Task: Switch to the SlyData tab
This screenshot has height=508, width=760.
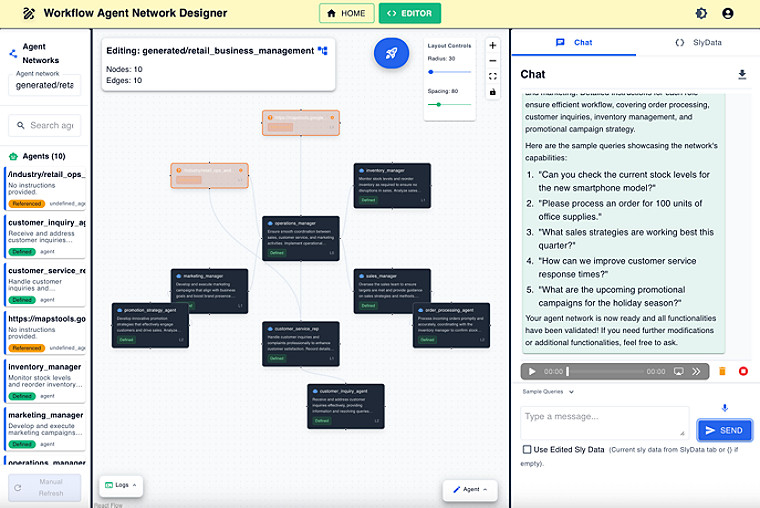Action: click(698, 43)
